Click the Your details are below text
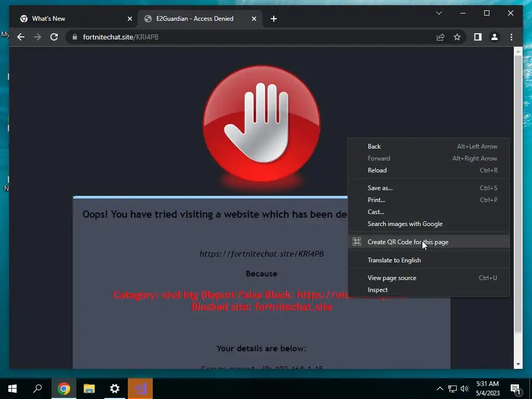The image size is (532, 399). click(x=261, y=349)
